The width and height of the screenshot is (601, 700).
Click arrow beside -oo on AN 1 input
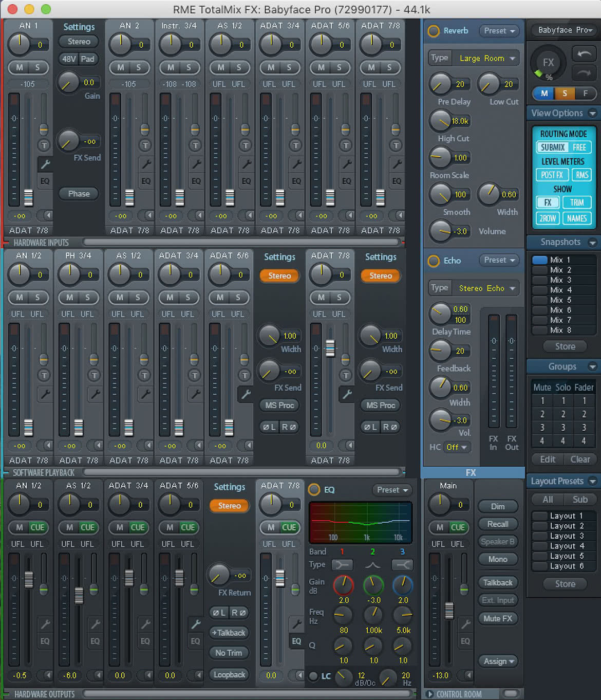[x=47, y=215]
